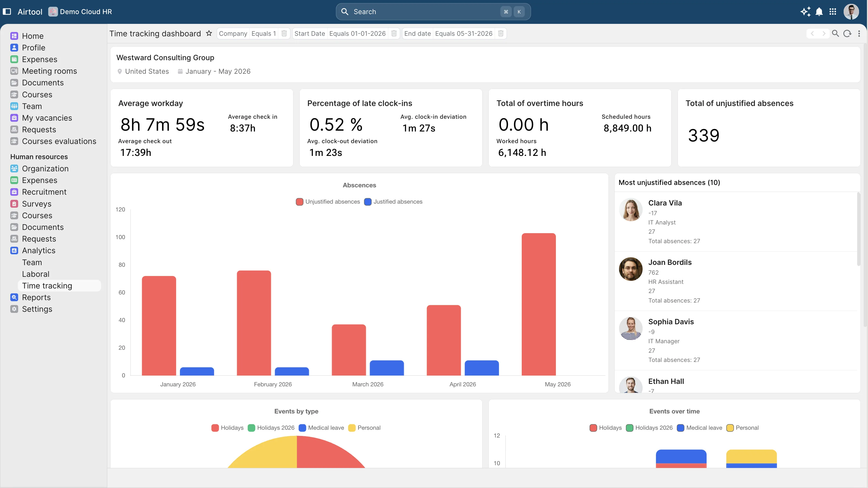868x488 pixels.
Task: Remove the Company filter with trash icon
Action: (x=284, y=33)
